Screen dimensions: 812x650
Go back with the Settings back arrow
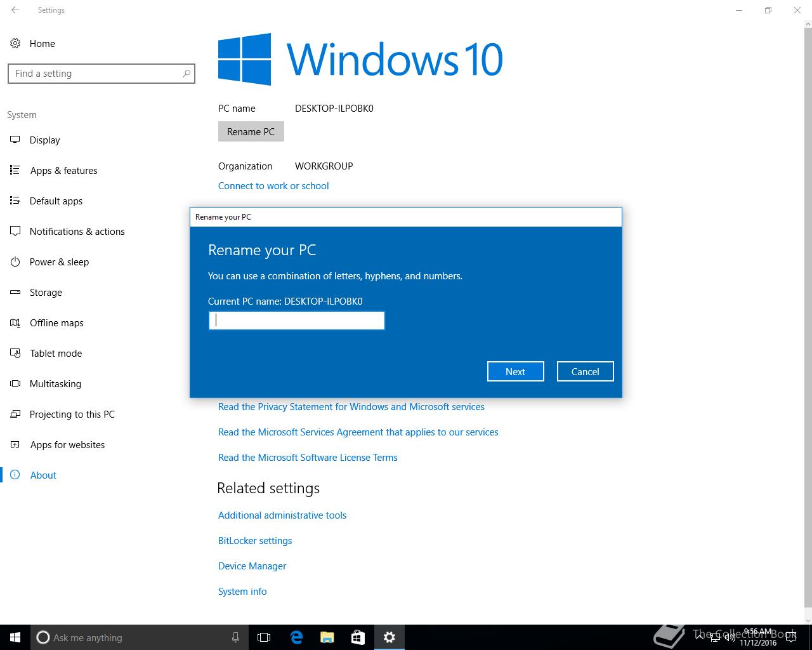(x=15, y=10)
